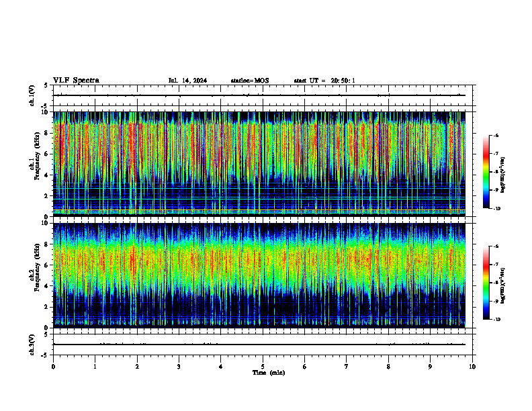Click the "-7" tick on ch.2 colorbar

tap(496, 265)
